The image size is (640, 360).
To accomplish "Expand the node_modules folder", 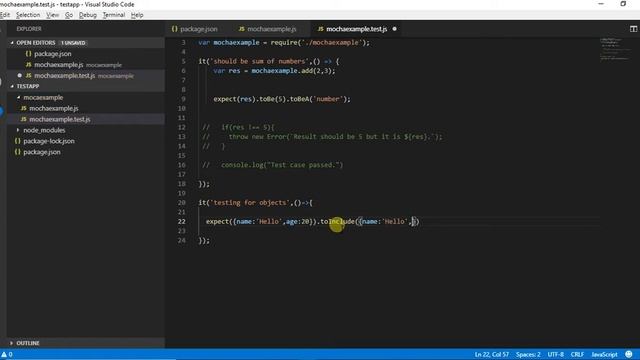I will coord(18,130).
